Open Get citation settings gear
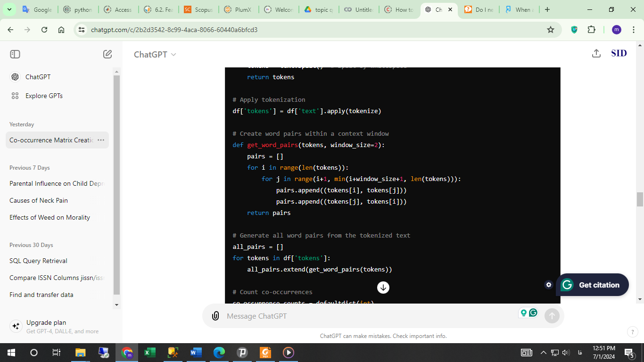 click(x=548, y=285)
